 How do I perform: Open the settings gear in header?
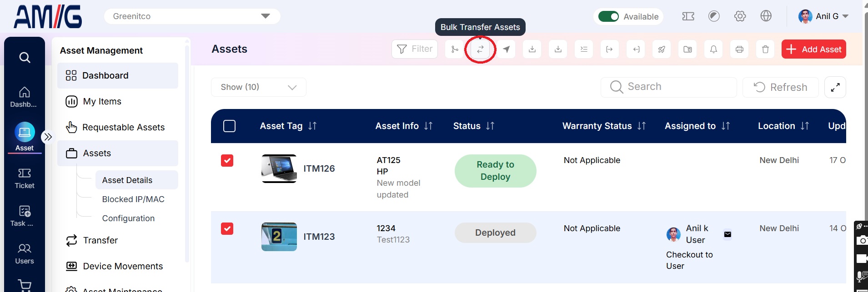(x=740, y=16)
